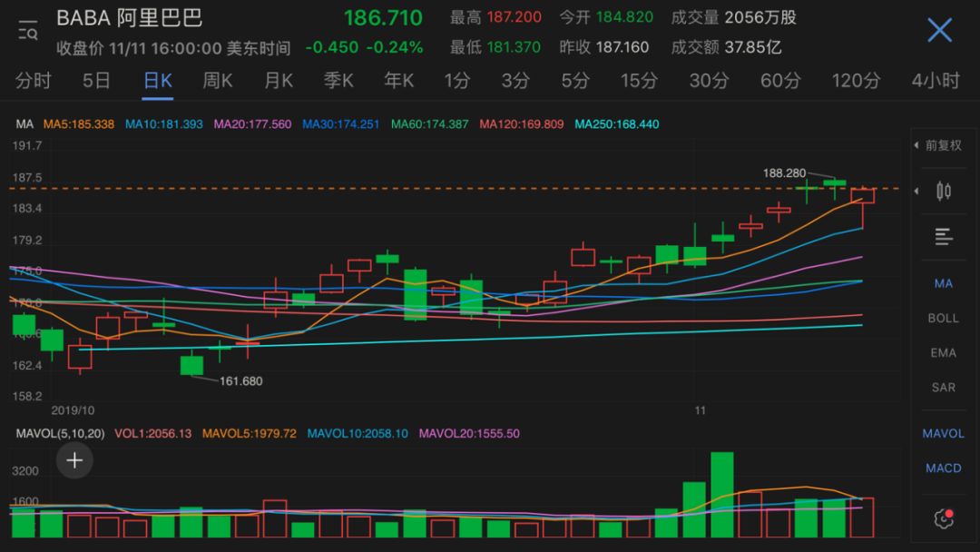Click the tallest green volume bar
The width and height of the screenshot is (980, 552).
(x=722, y=495)
